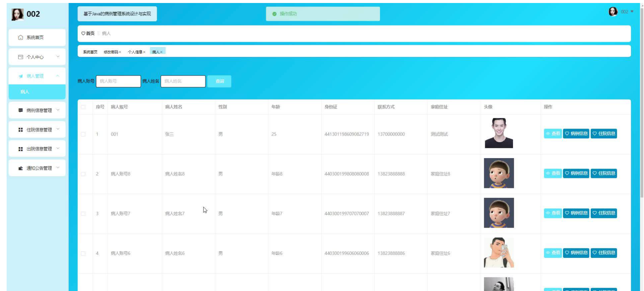Tick the checkbox for 病人账号7

point(83,214)
